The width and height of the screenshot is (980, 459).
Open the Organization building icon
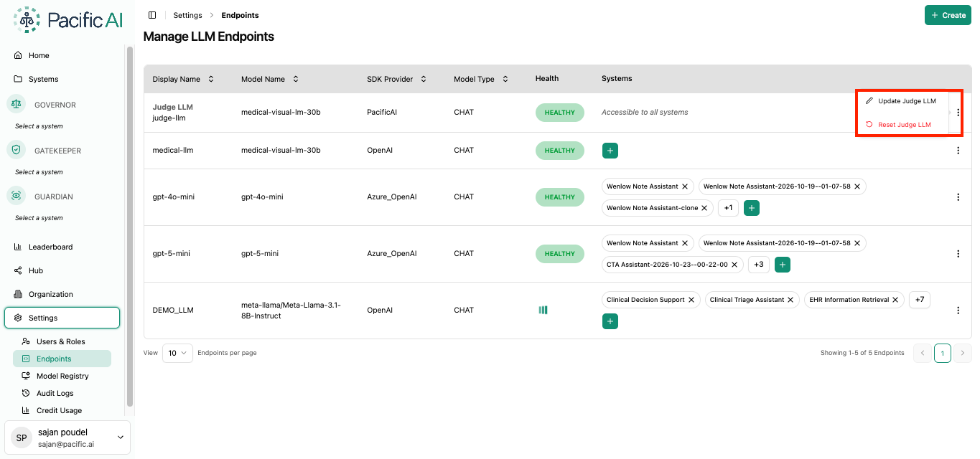pyautogui.click(x=18, y=294)
